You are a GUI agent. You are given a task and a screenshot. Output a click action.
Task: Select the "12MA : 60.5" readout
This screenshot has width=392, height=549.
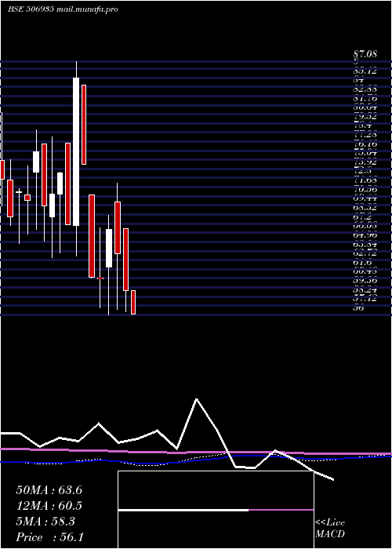(49, 506)
